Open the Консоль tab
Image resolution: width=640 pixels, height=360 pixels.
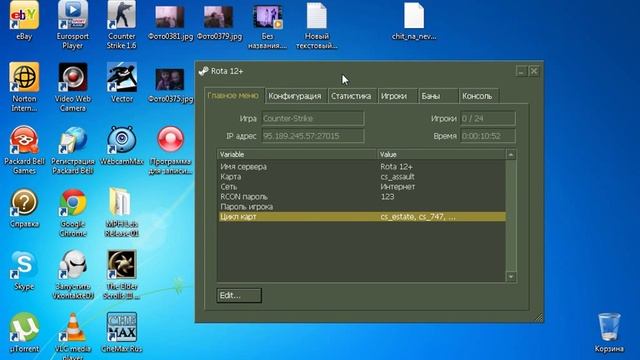coord(478,96)
